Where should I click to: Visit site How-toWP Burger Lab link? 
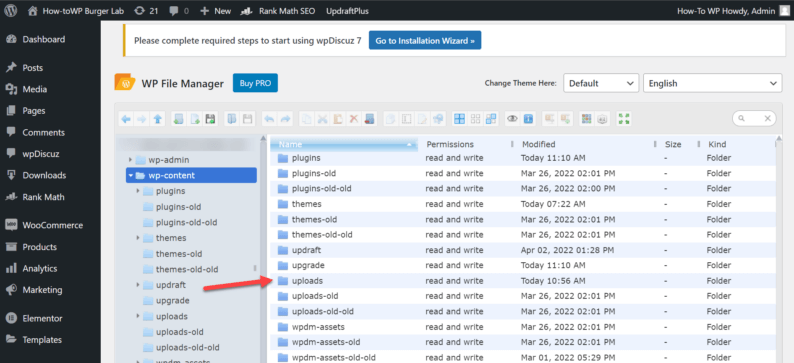click(x=76, y=11)
